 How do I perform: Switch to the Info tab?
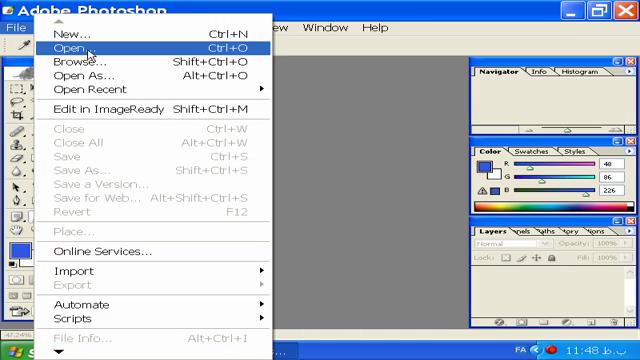(x=539, y=71)
